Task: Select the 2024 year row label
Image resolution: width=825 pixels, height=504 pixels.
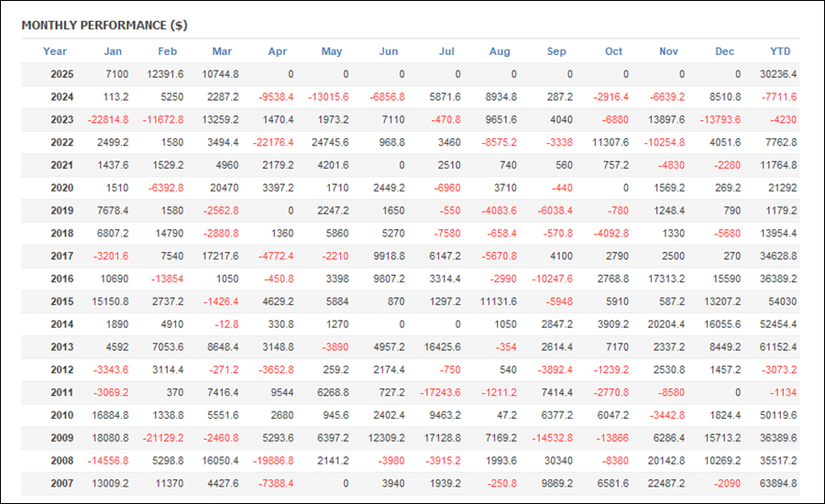Action: point(62,97)
